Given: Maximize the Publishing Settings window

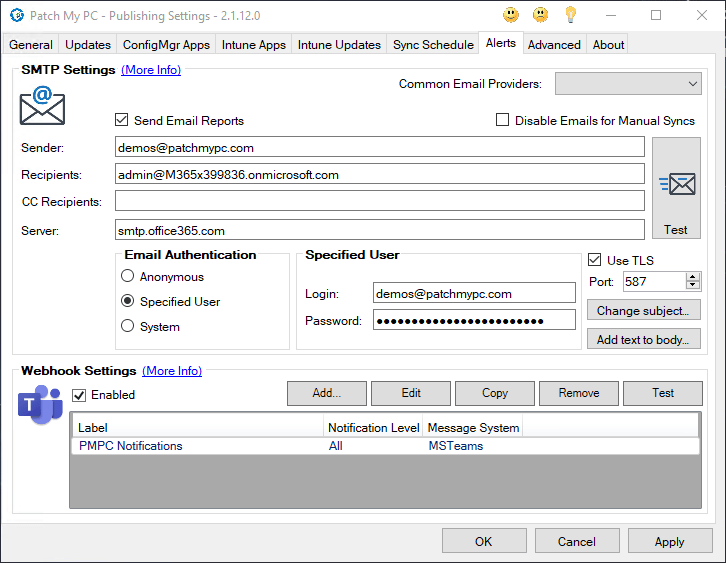Looking at the screenshot, I should coord(656,15).
